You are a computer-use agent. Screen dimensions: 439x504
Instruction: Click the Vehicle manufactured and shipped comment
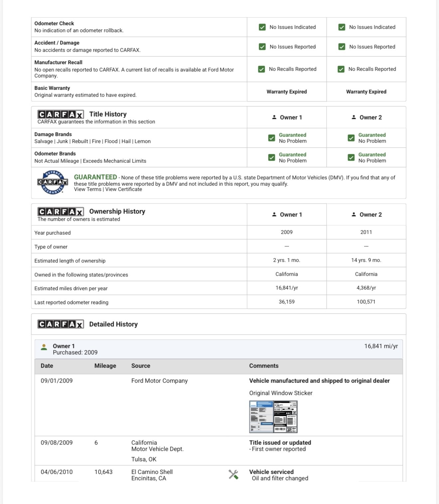click(319, 381)
